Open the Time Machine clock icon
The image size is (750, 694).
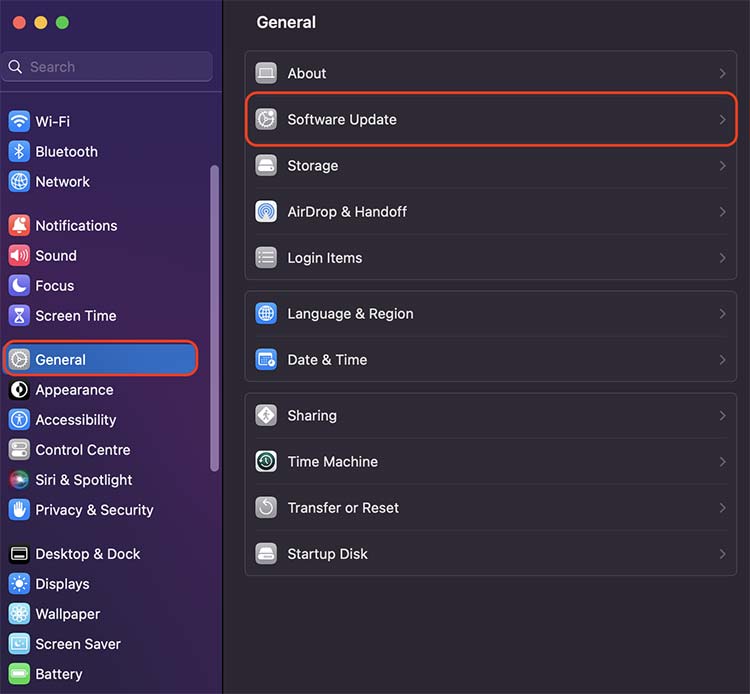[x=266, y=462]
